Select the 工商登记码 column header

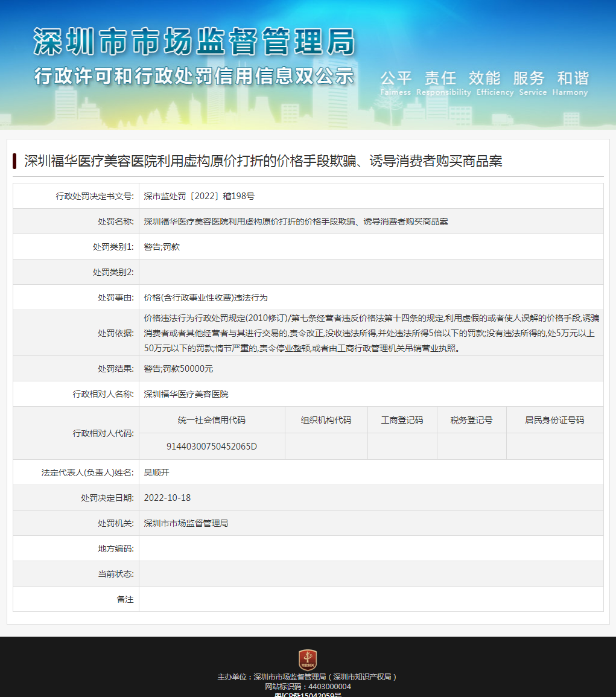click(402, 420)
